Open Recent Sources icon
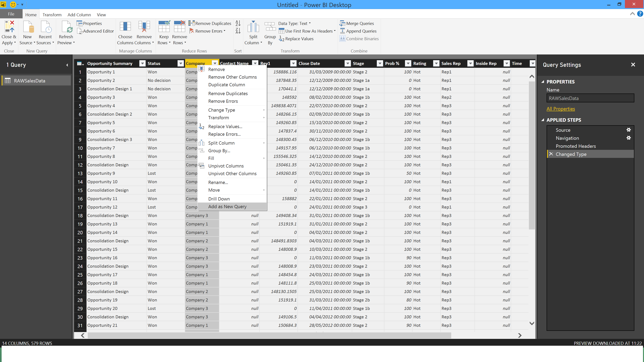The width and height of the screenshot is (644, 362). [x=46, y=27]
